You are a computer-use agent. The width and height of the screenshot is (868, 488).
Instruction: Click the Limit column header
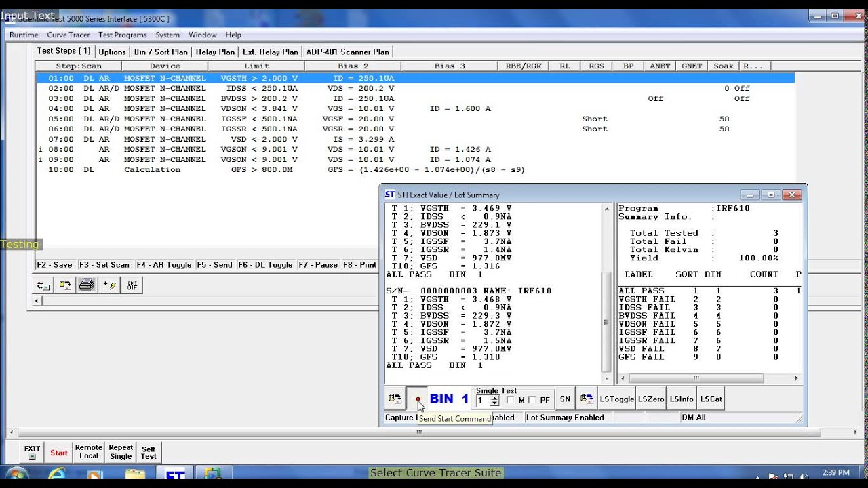[256, 66]
